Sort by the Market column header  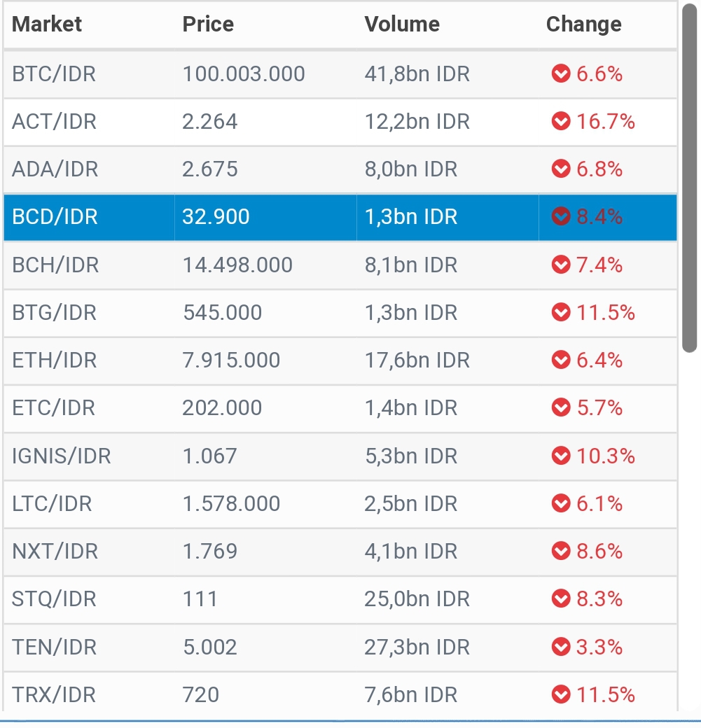click(47, 24)
